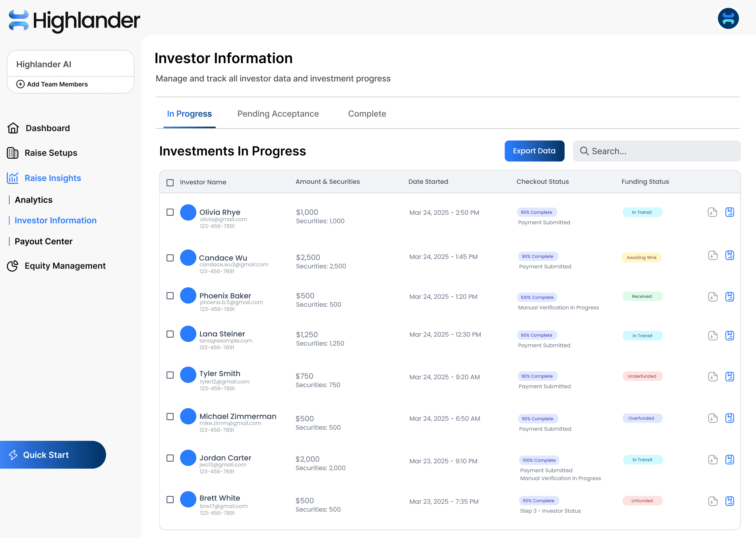Click the Export Data button

(x=534, y=151)
